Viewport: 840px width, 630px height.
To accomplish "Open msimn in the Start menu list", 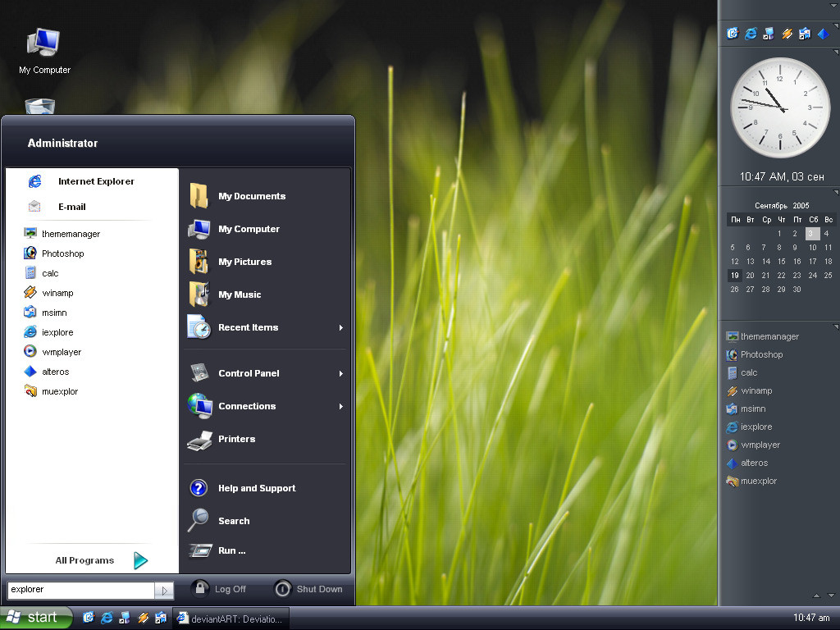I will coord(46,313).
